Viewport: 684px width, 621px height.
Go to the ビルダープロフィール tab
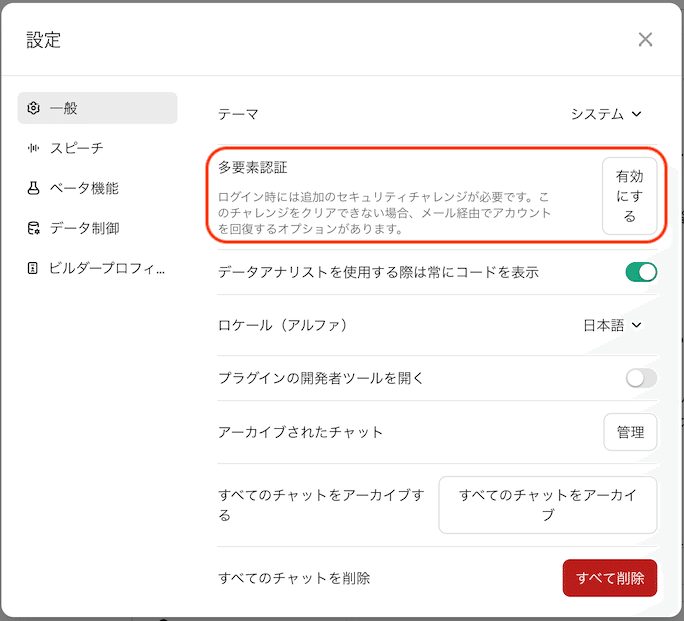(x=107, y=268)
